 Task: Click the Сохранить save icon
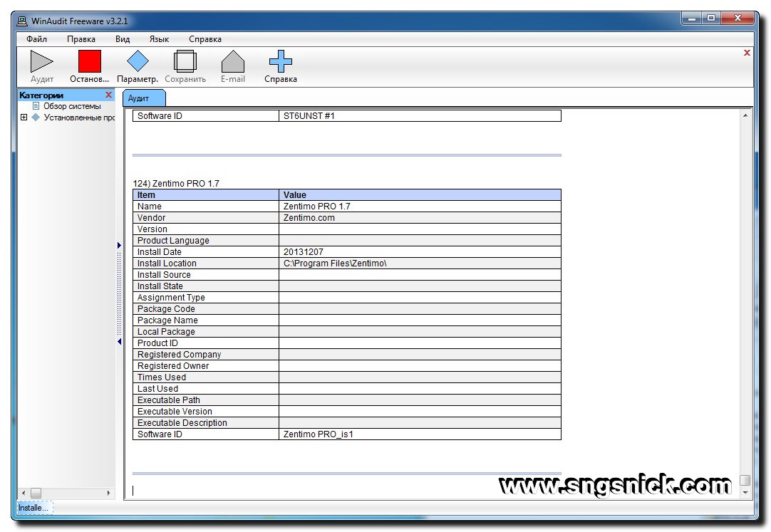(185, 61)
